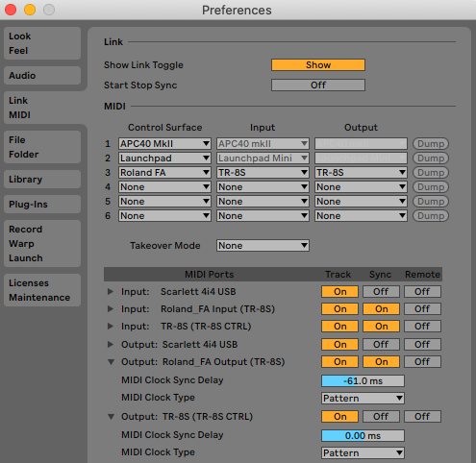Image resolution: width=476 pixels, height=463 pixels.
Task: Expand Input Roland_FA Input (TR-8S) row
Action: click(111, 309)
